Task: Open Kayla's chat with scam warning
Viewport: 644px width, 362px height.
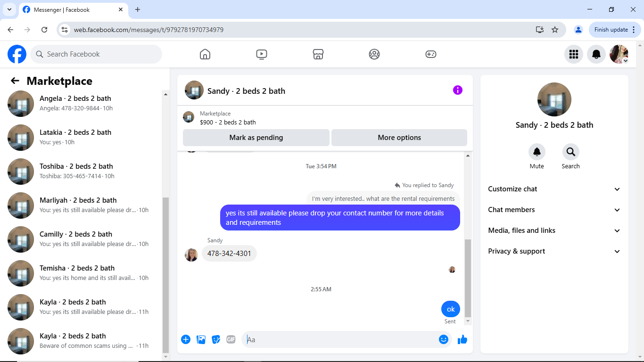Action: [81, 341]
